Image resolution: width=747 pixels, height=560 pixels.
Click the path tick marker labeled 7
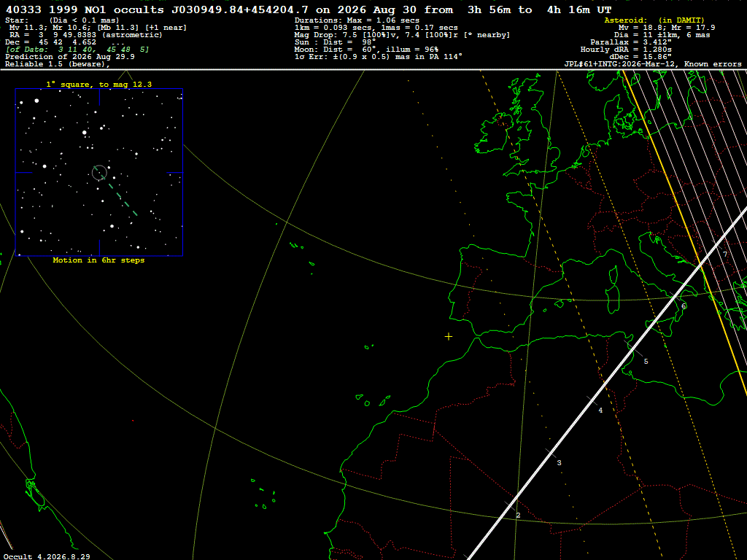pos(725,254)
